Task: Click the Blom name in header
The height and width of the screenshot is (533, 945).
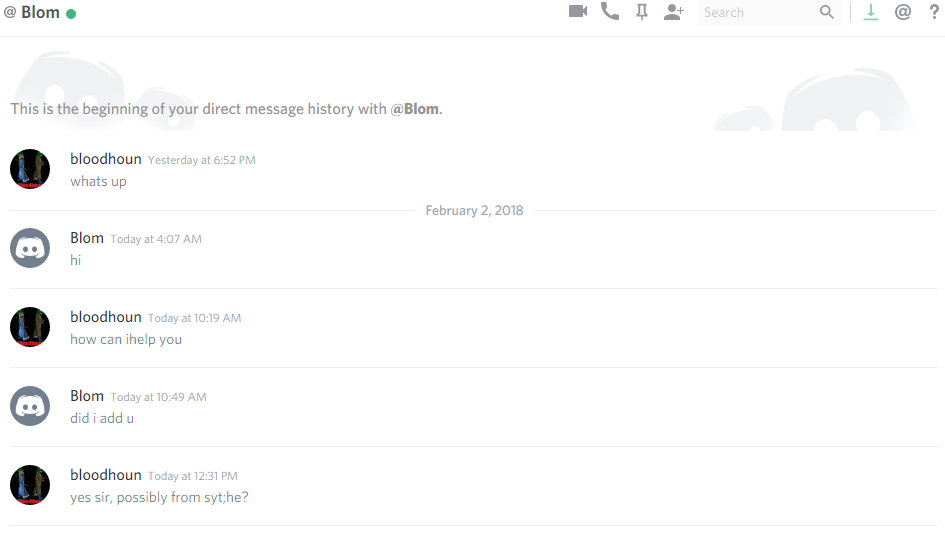Action: [x=40, y=13]
